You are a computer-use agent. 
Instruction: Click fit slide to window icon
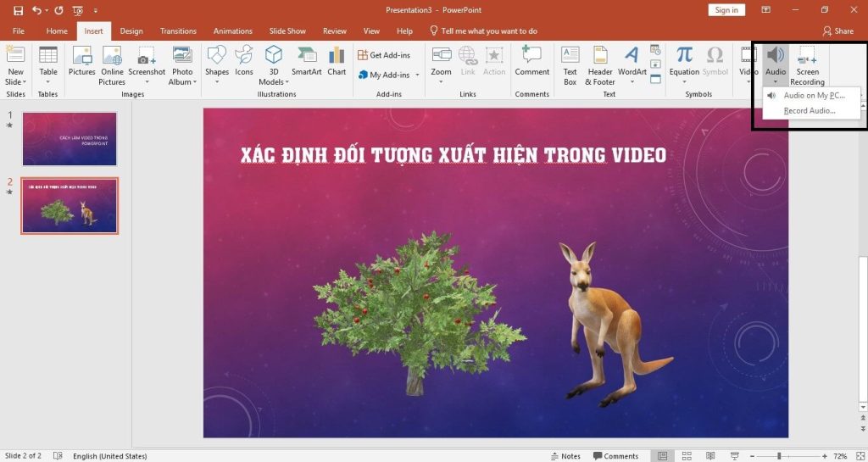click(x=860, y=456)
